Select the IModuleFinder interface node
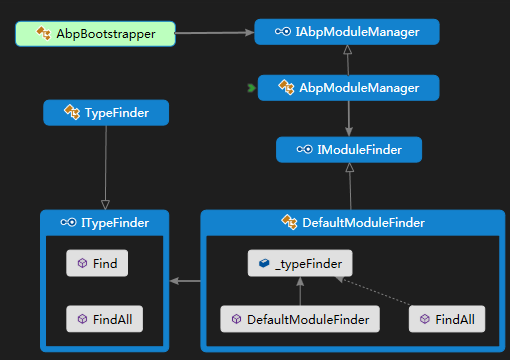The width and height of the screenshot is (510, 360). tap(349, 150)
